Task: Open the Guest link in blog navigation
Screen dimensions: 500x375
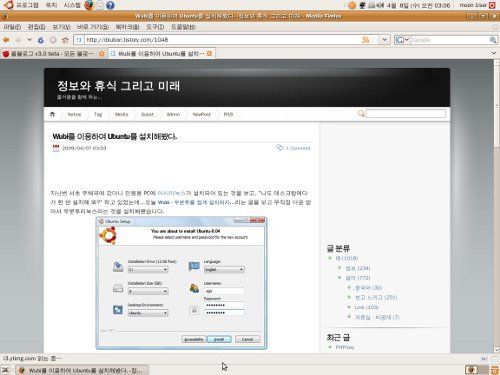Action: pos(147,114)
